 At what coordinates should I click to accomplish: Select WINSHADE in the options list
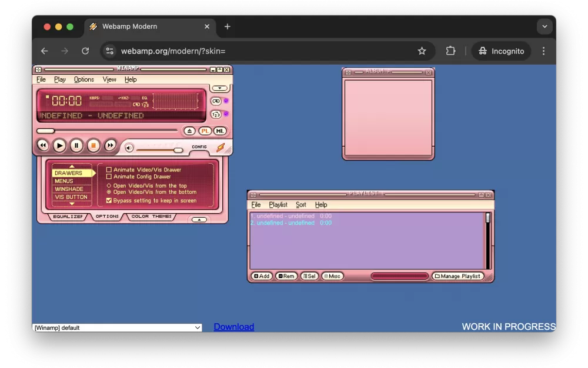coord(72,189)
